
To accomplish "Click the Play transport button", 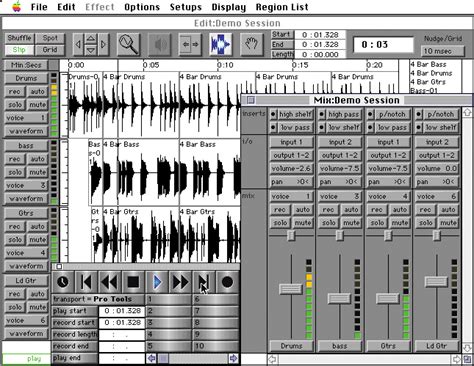I will coord(157,282).
